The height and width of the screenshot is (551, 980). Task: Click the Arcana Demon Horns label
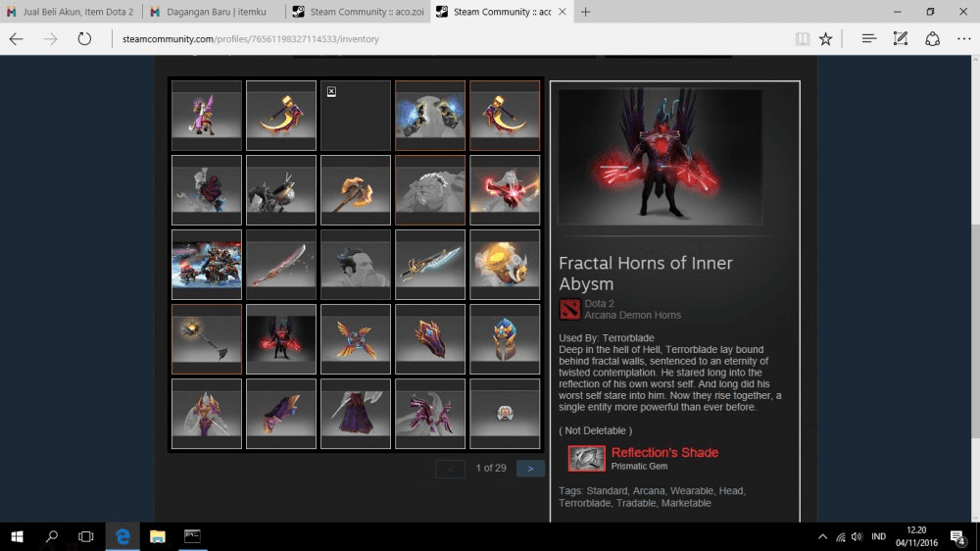(x=632, y=316)
